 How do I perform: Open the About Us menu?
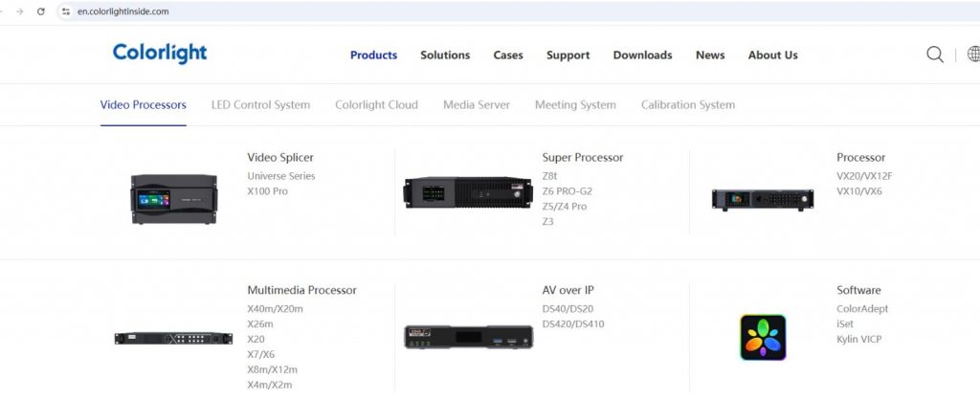[x=772, y=55]
